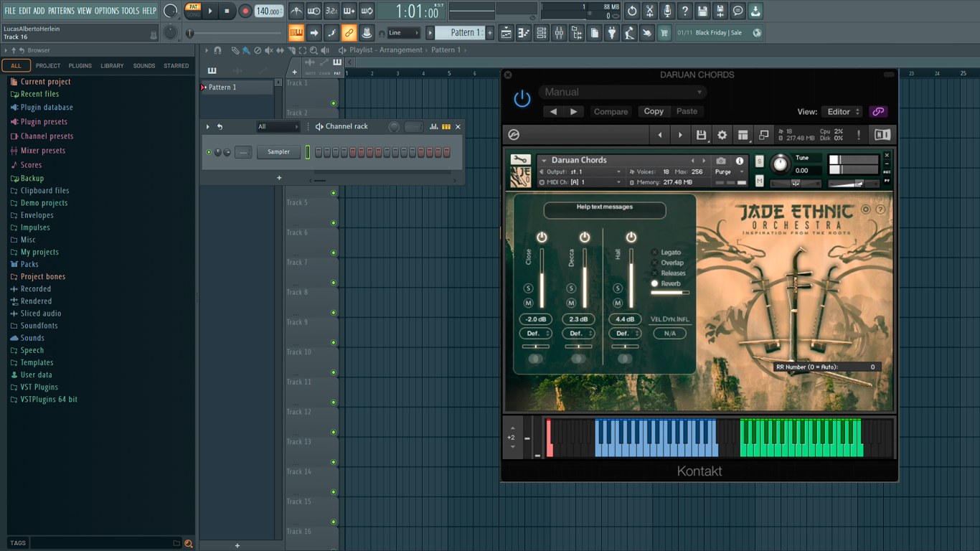The height and width of the screenshot is (551, 980).
Task: Open the piano roll view icon
Action: (x=524, y=32)
